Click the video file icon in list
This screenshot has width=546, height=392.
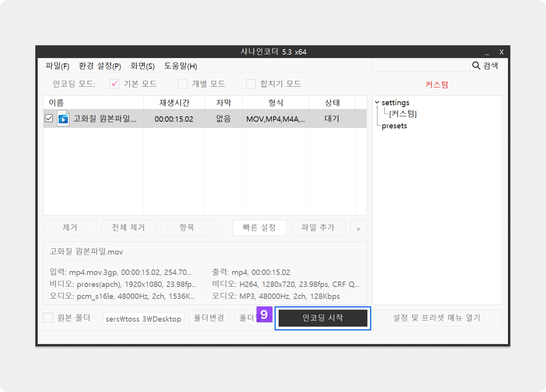(63, 119)
